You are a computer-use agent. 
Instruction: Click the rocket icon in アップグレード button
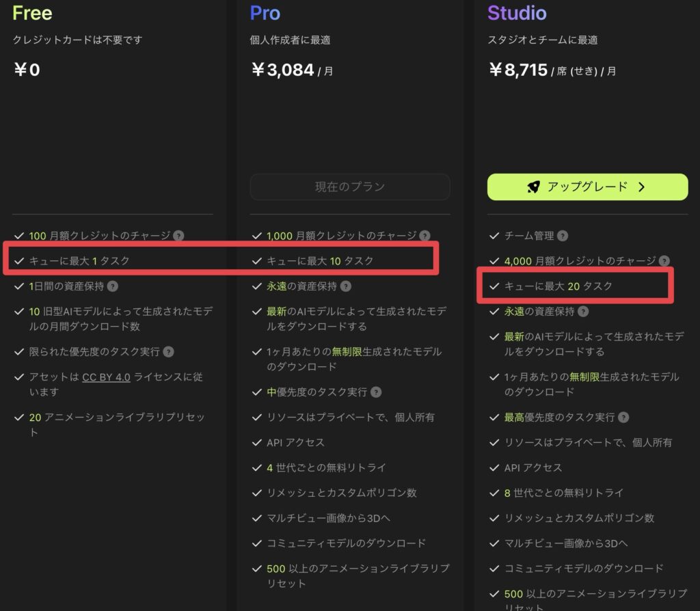click(533, 187)
